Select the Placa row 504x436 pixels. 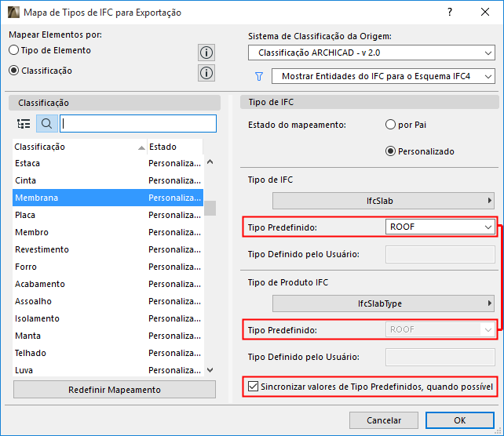108,215
